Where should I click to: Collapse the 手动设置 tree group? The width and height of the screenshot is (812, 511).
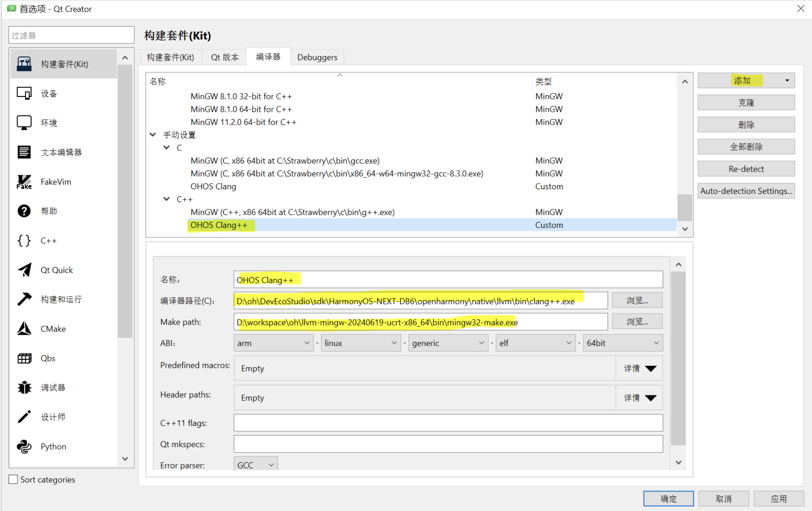[x=153, y=134]
